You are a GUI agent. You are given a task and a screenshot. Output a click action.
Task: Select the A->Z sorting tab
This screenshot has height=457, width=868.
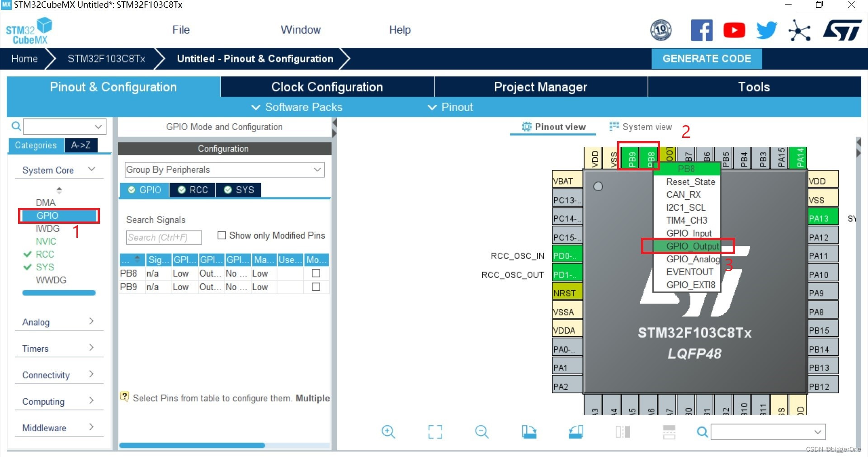click(x=81, y=145)
